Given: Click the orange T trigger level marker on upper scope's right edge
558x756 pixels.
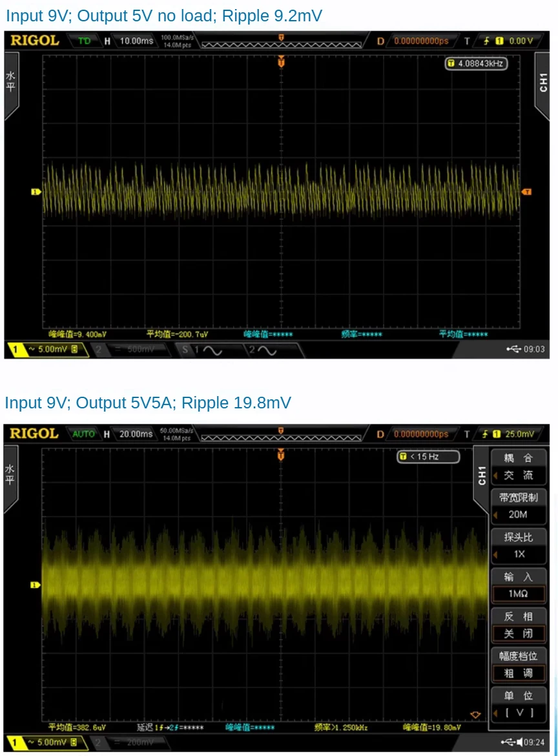Looking at the screenshot, I should click(527, 191).
